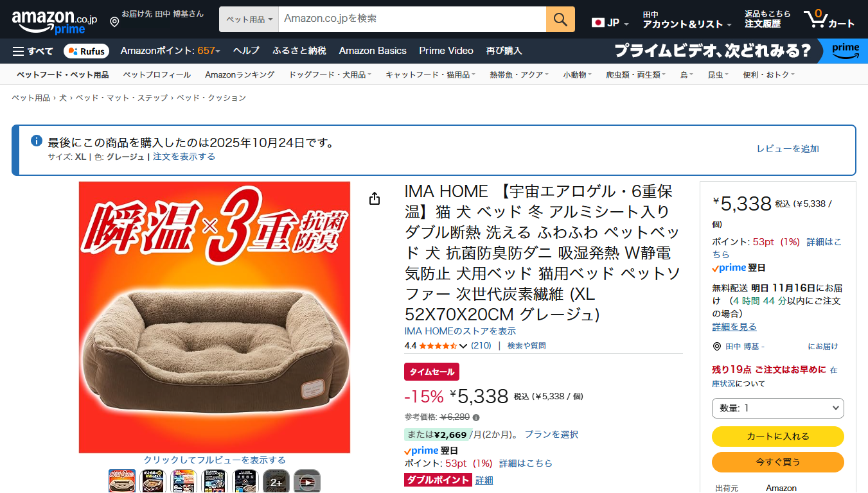
Task: Open the ドッグフード・犬用品 menu
Action: point(330,74)
